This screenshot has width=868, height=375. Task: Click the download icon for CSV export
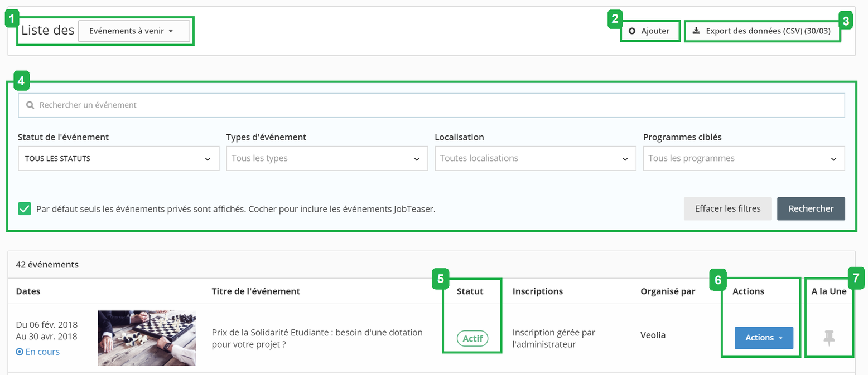696,31
